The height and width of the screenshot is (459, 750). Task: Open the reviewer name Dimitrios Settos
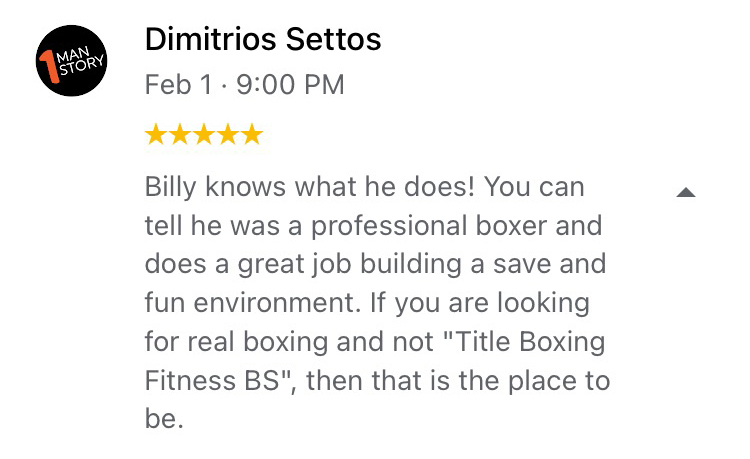point(263,40)
